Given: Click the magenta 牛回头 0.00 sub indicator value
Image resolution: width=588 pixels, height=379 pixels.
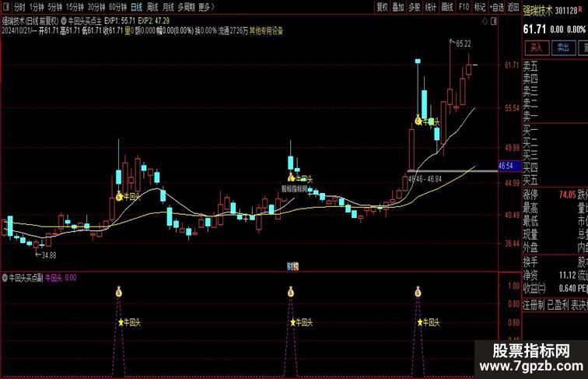Looking at the screenshot, I should (x=61, y=278).
